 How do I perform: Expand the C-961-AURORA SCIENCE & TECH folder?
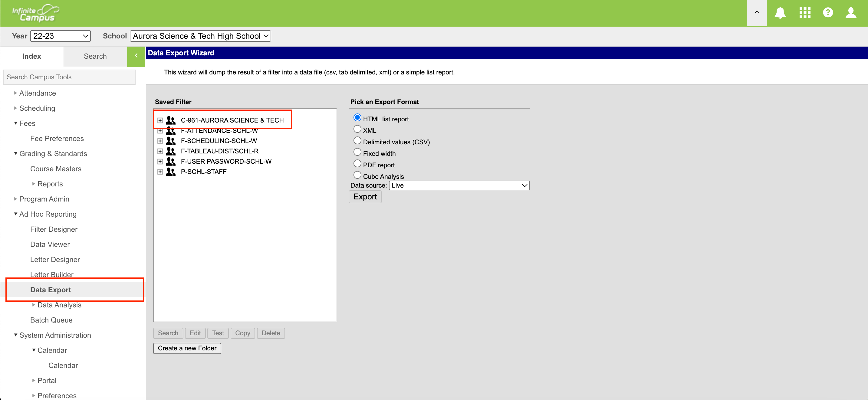click(x=160, y=120)
